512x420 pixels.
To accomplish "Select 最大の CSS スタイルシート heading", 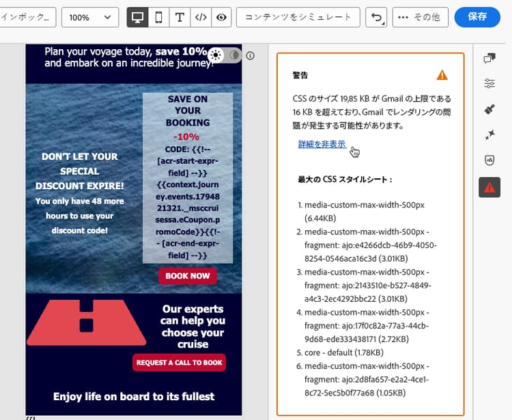I will coord(345,180).
